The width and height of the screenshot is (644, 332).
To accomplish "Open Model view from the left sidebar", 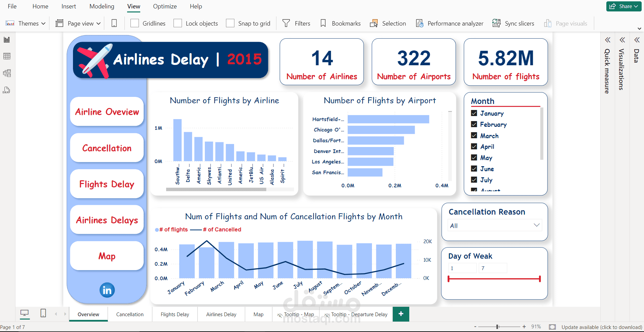I will click(x=7, y=73).
